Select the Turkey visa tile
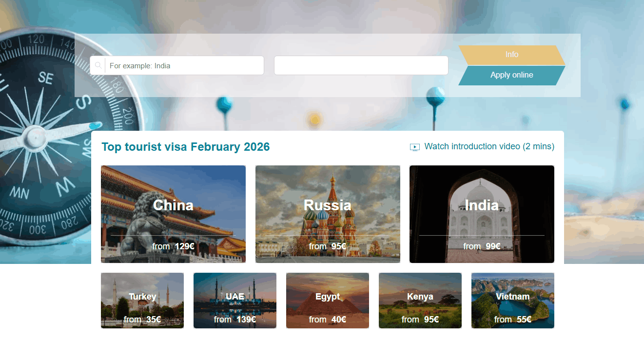 click(x=142, y=301)
